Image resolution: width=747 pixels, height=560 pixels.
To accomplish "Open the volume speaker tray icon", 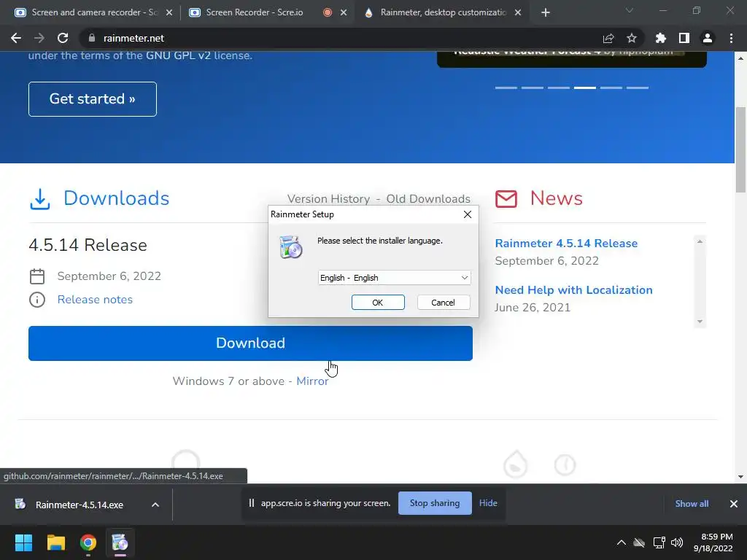I will coord(676,542).
